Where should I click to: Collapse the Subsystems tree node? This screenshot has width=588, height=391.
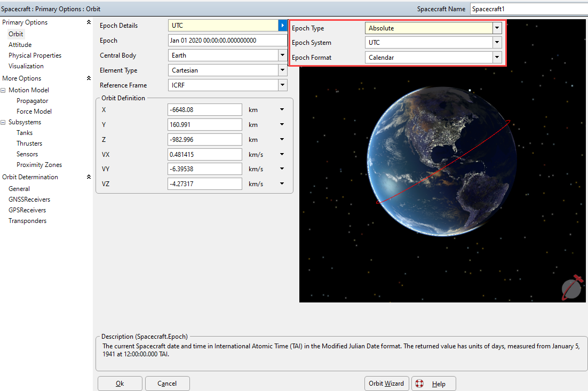point(3,122)
